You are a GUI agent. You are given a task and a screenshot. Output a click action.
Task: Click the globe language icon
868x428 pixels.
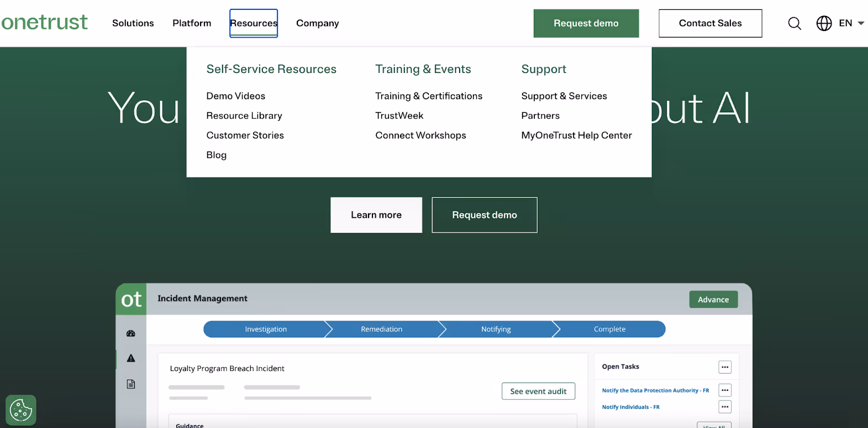(824, 23)
